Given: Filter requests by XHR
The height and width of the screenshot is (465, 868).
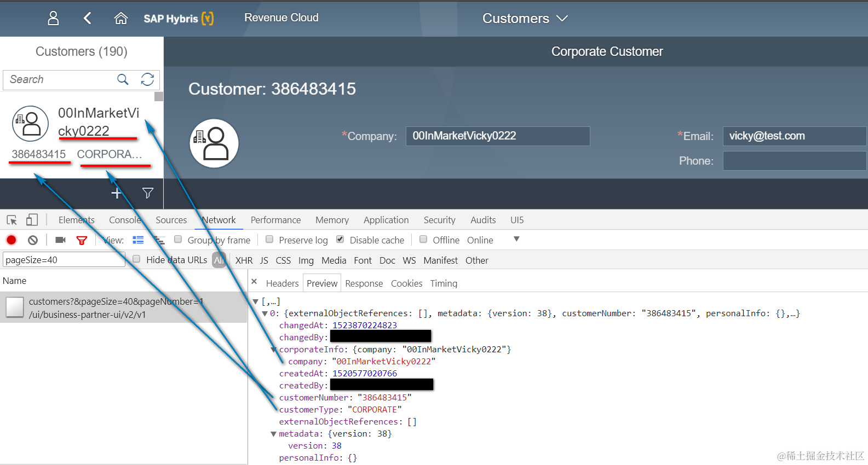Looking at the screenshot, I should coord(244,260).
